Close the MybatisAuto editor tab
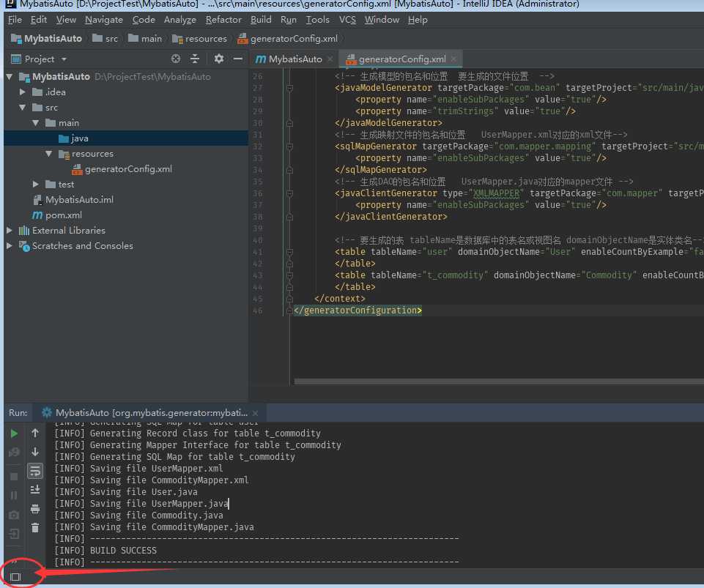 click(330, 59)
